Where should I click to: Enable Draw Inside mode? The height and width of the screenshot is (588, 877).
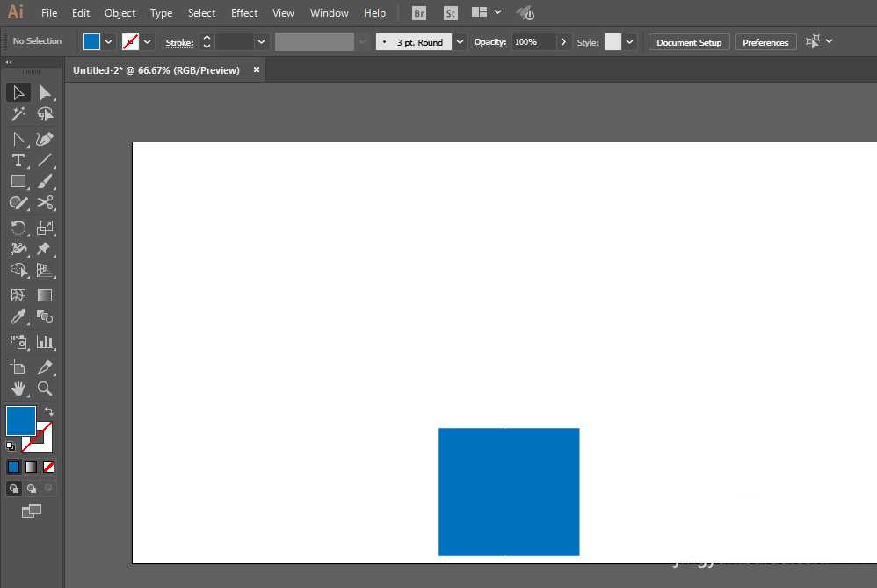[49, 489]
